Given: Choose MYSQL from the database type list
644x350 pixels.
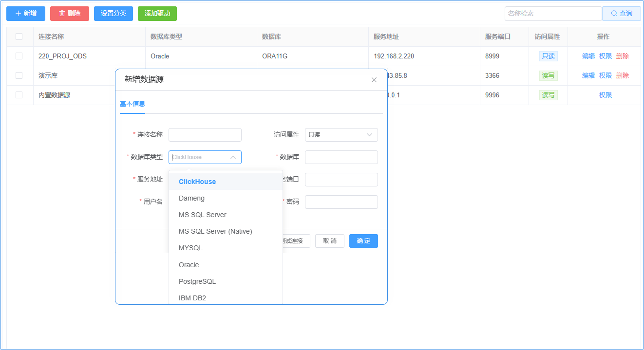Looking at the screenshot, I should click(x=226, y=248).
